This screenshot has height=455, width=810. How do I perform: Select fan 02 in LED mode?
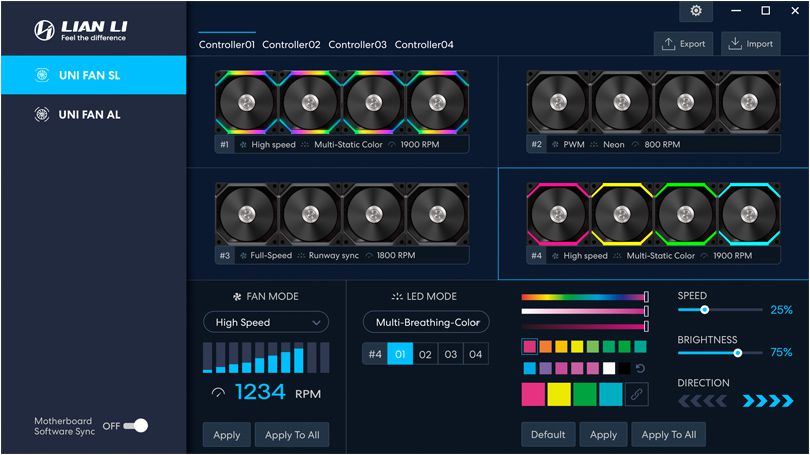(x=425, y=354)
